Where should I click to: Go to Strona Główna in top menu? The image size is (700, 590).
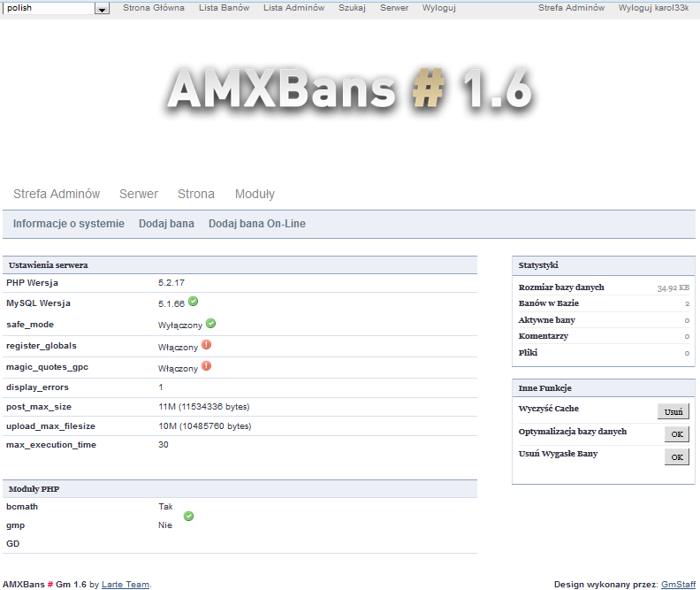(x=154, y=8)
